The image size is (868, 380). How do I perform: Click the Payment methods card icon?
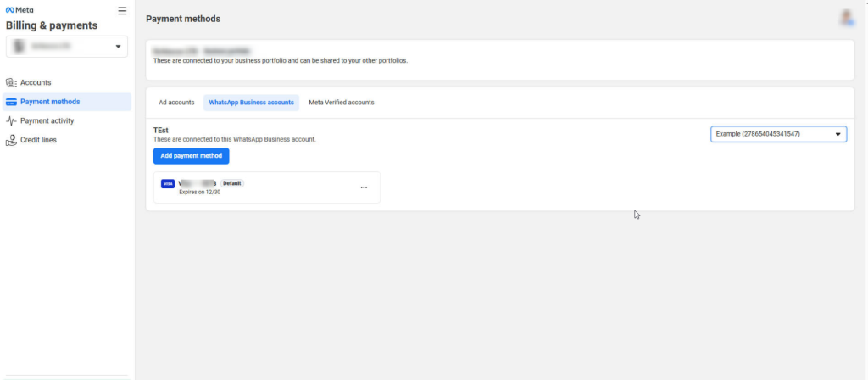(11, 102)
